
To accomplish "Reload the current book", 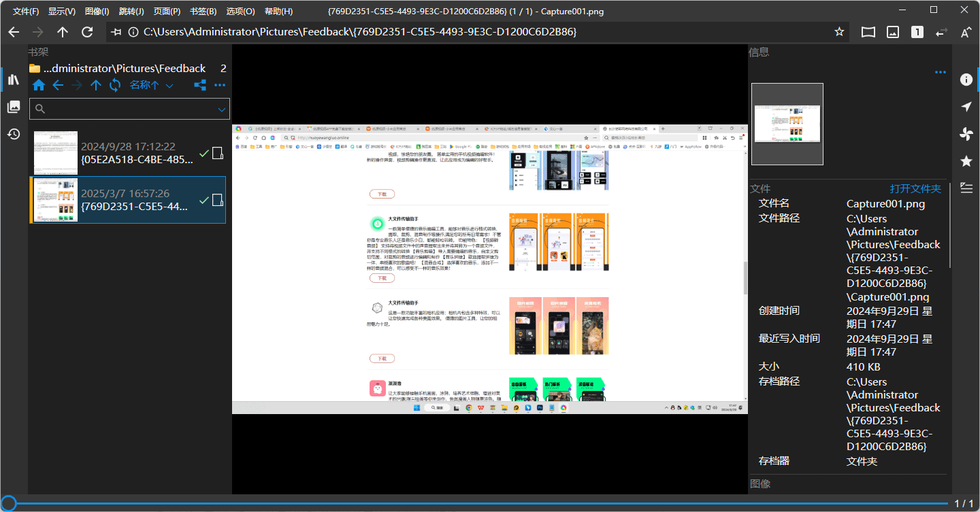I will tap(87, 32).
